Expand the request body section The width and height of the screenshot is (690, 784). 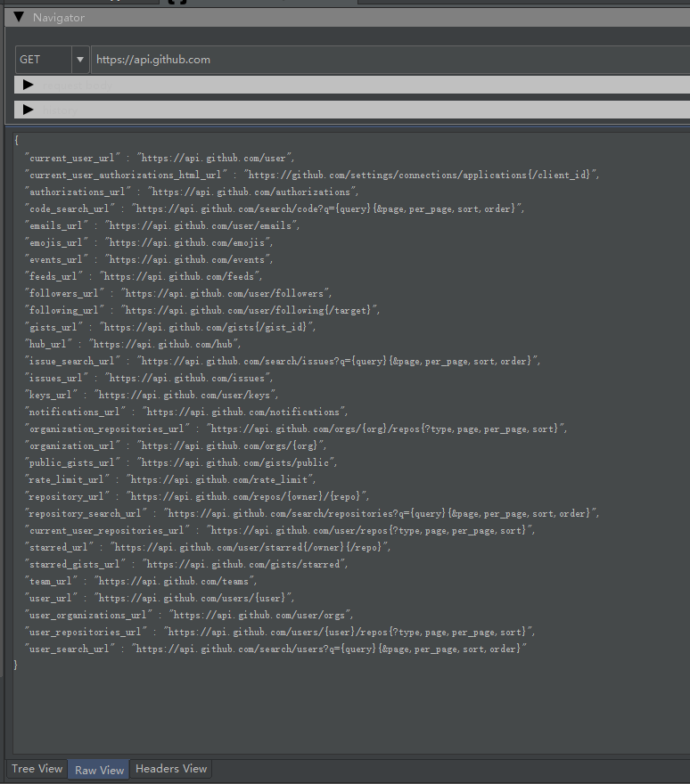(28, 85)
